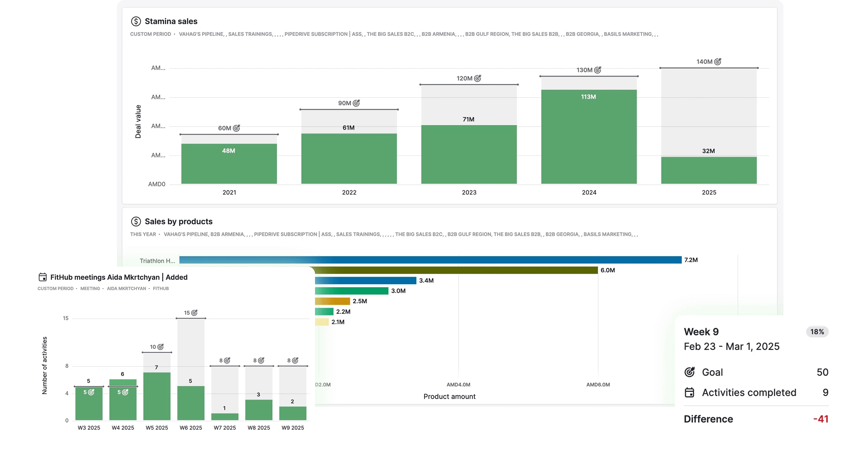Viewport: 868px width, 467px height.
Task: Click the target icon next to 130M goal
Action: [x=597, y=70]
